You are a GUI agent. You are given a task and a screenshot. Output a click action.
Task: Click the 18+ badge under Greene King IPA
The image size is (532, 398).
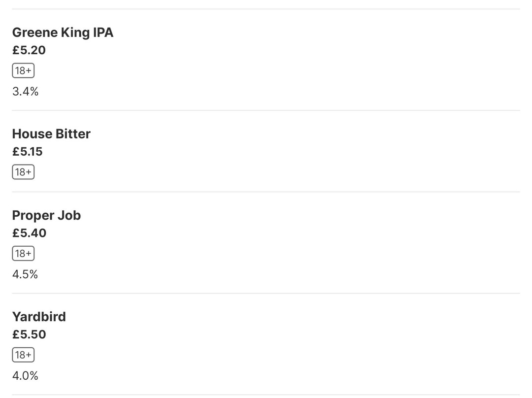[x=23, y=71]
